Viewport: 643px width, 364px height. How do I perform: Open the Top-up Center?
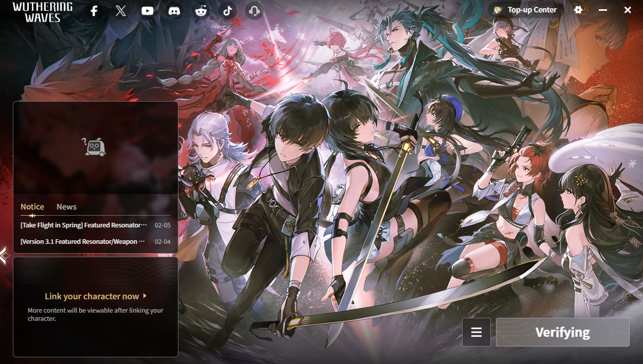[x=525, y=10]
